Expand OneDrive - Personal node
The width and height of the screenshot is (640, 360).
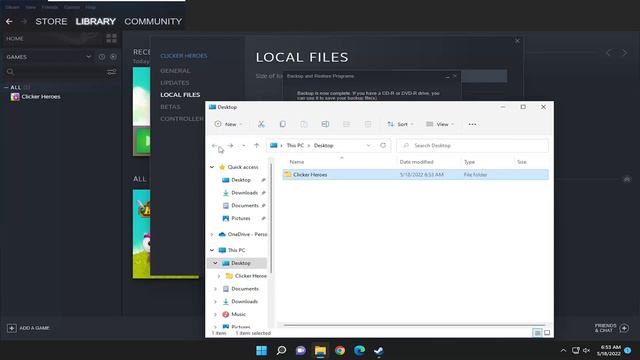(x=212, y=234)
